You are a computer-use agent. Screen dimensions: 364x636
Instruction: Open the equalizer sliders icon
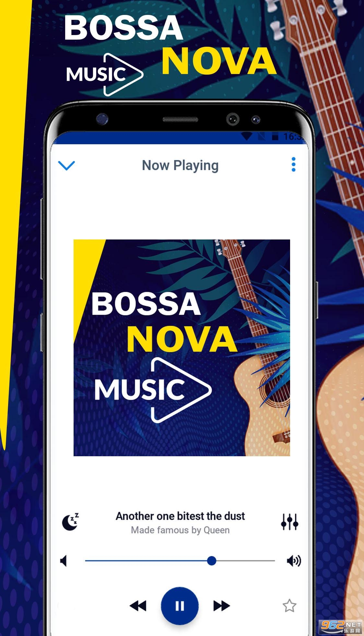289,522
